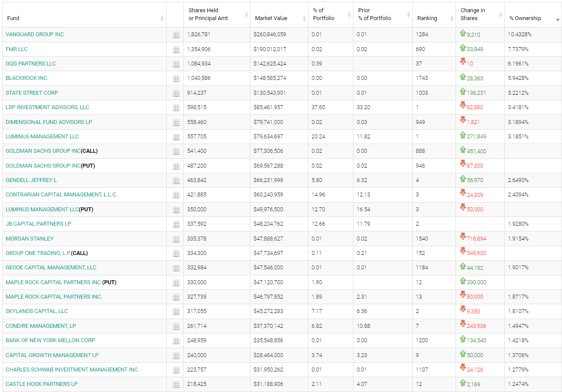Open the grid icon in the BLACKROCK INC. row

tap(176, 79)
